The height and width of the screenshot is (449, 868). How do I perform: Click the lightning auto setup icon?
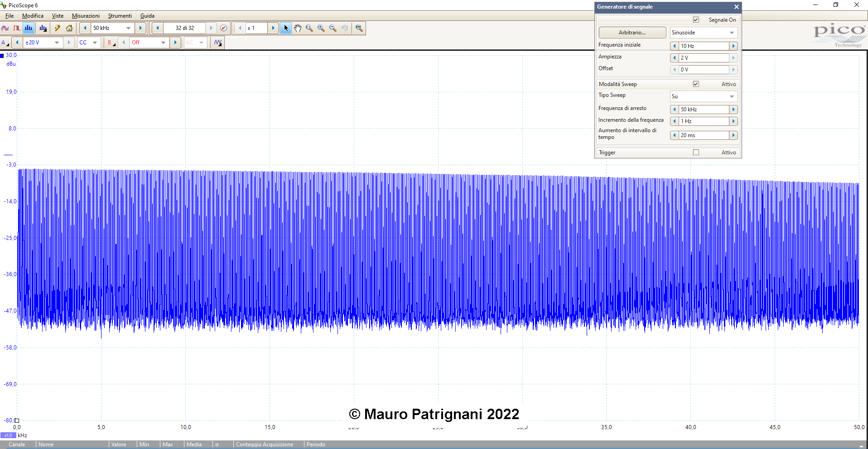58,28
